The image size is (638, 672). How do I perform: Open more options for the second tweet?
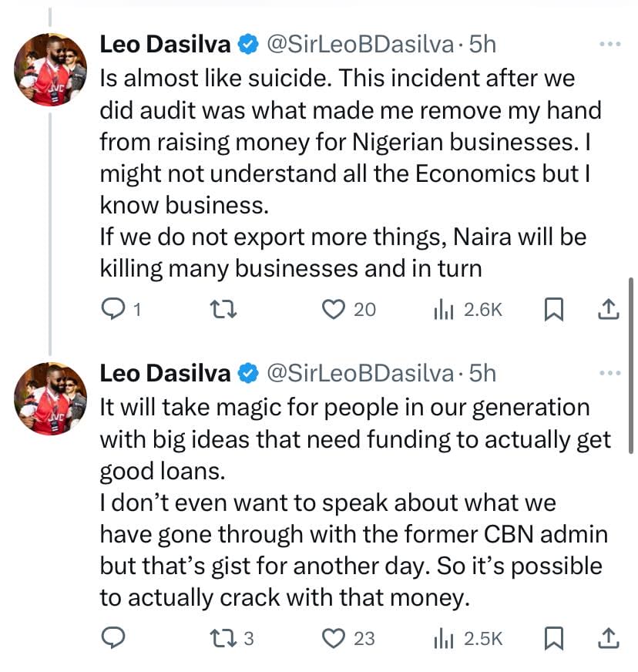coord(609,374)
